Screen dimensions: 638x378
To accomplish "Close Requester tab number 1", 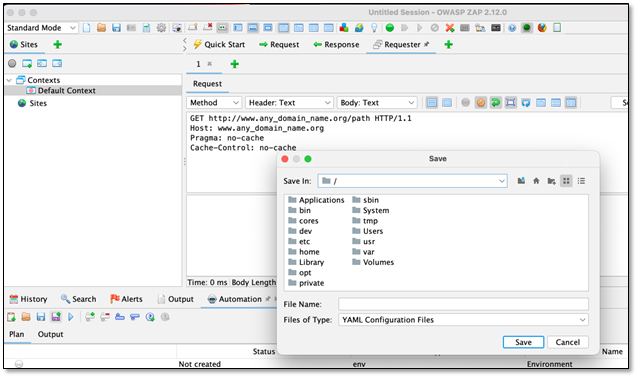I will click(x=210, y=63).
